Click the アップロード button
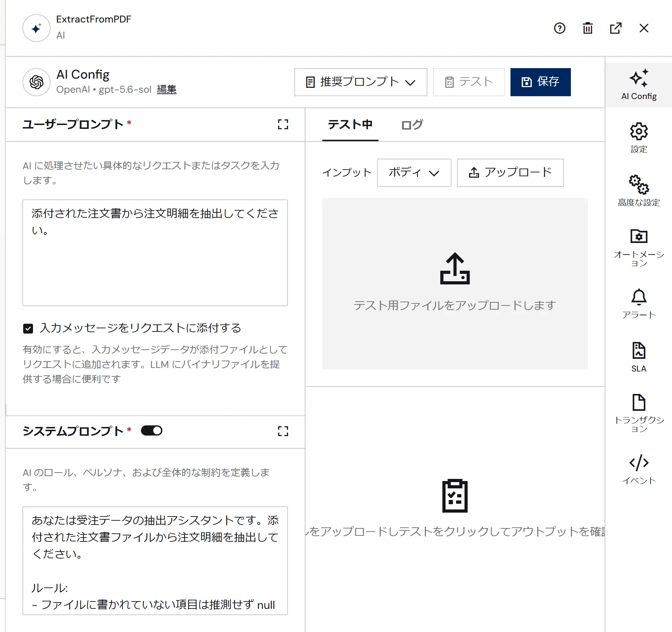The image size is (672, 632). coord(510,172)
